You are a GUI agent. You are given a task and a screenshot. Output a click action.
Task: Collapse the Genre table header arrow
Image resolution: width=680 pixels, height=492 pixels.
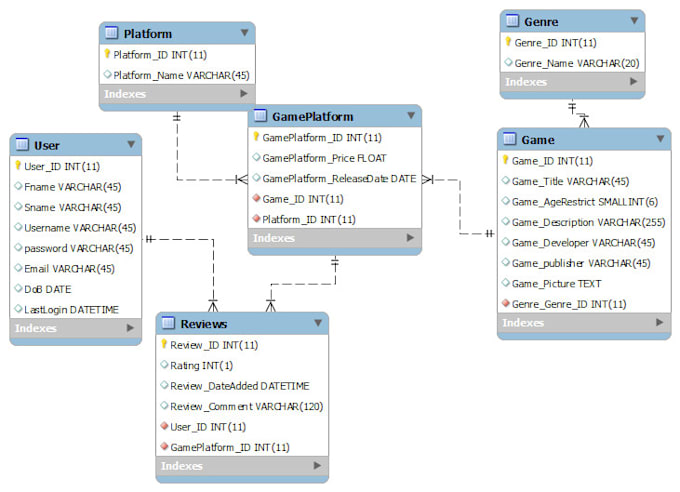tap(634, 20)
